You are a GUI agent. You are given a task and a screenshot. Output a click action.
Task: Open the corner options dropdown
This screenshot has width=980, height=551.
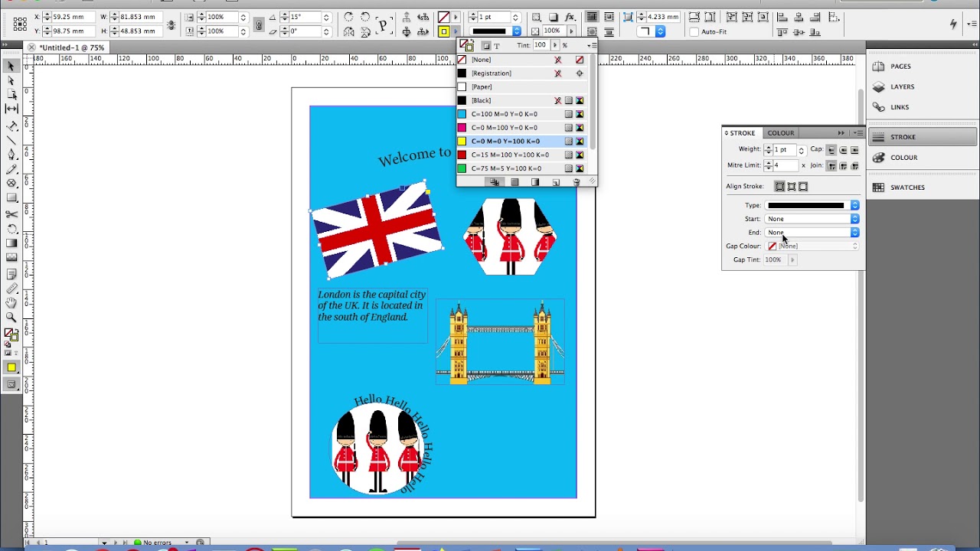click(x=651, y=31)
